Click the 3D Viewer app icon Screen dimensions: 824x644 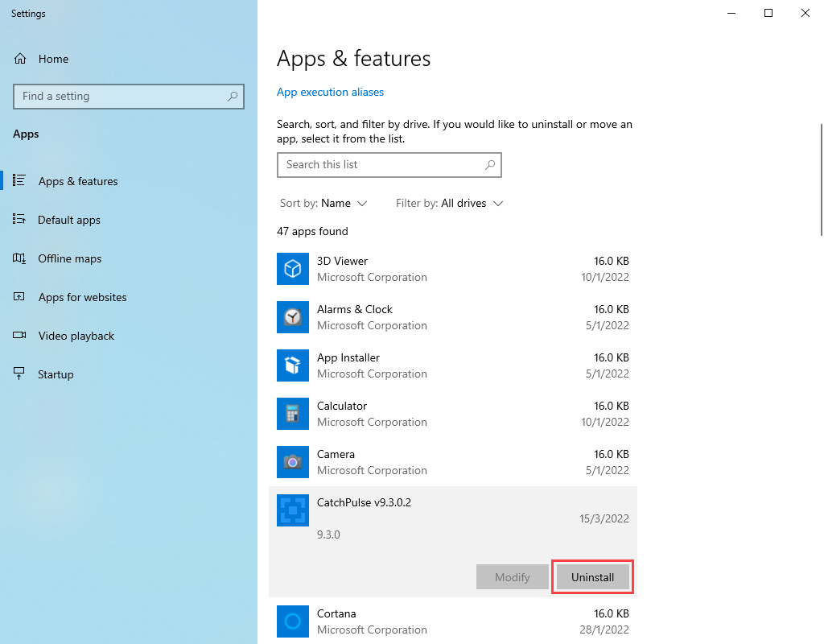[x=293, y=269]
